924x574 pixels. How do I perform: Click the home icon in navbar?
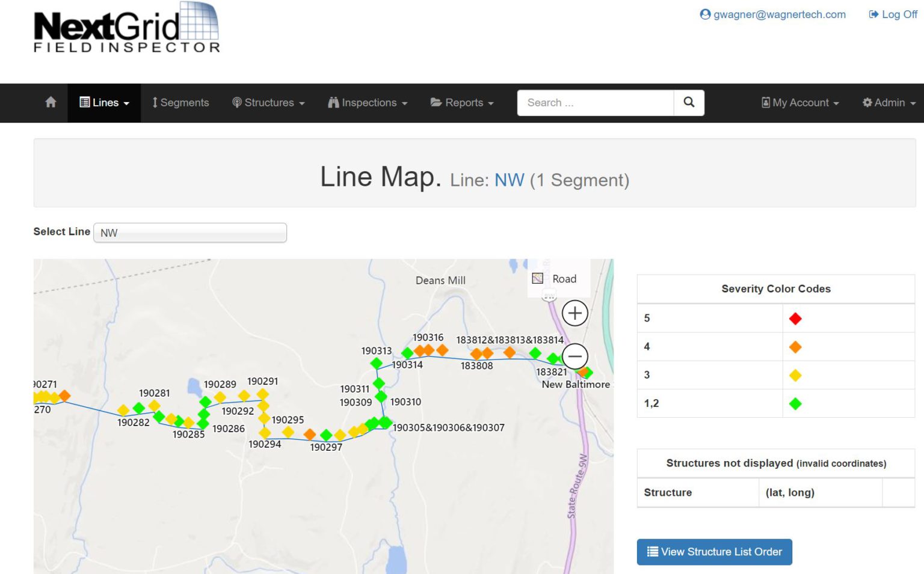51,103
